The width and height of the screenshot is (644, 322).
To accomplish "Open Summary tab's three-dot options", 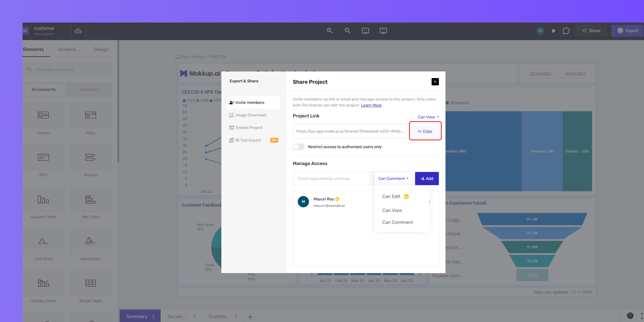I will tap(153, 317).
